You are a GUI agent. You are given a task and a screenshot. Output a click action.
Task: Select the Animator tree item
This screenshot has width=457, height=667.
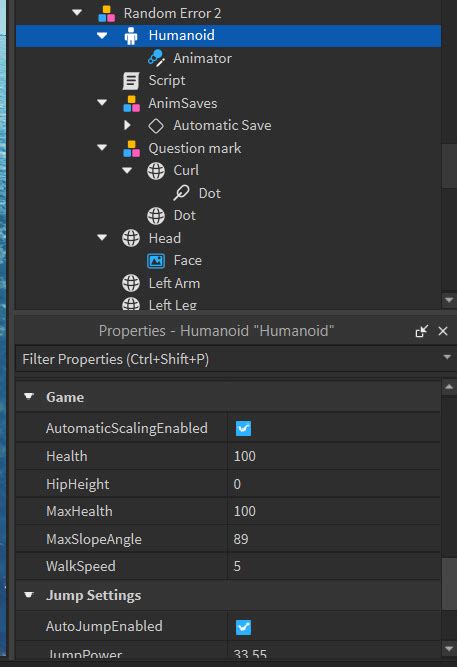tap(203, 58)
